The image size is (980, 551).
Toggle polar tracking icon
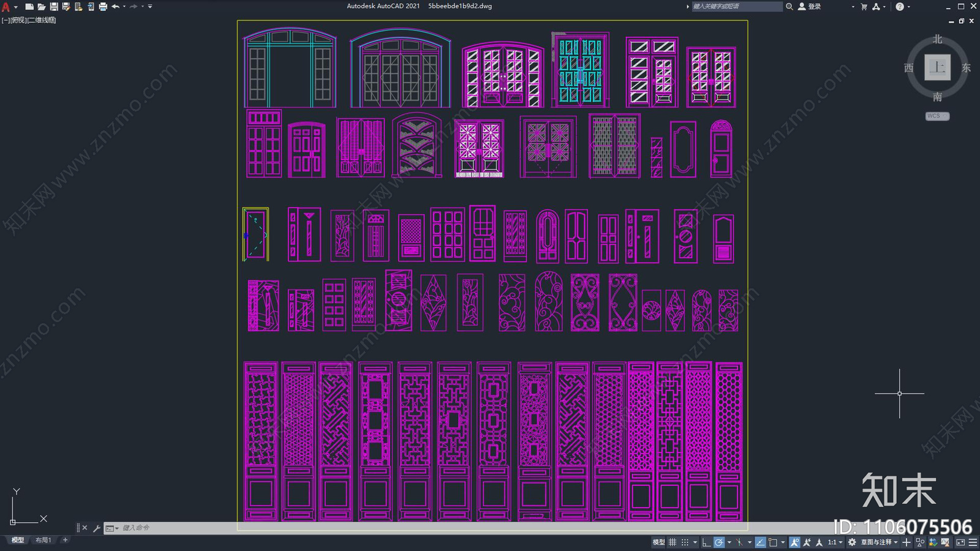coord(719,542)
